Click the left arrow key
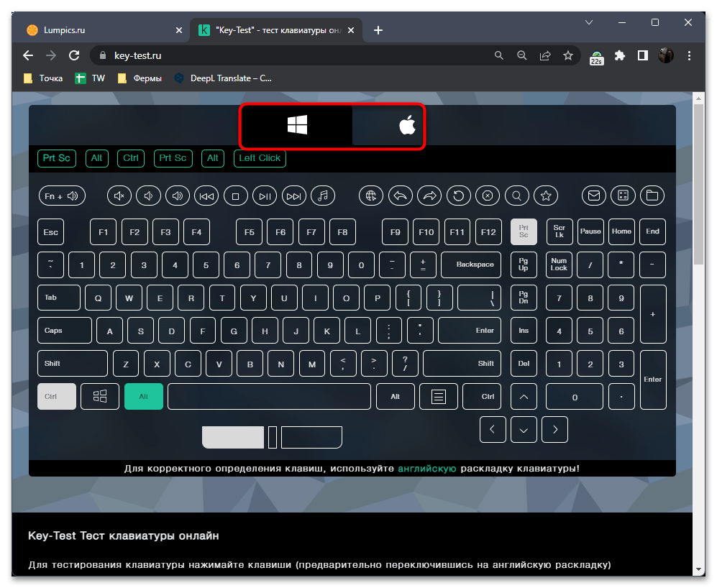Viewport: 717px width, 588px height. pos(493,429)
